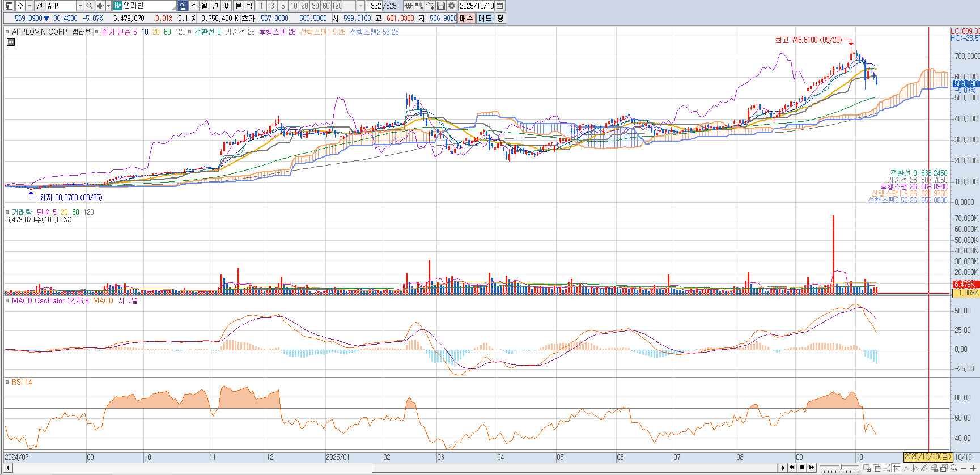
Task: Select the 틱 (tick) chart tab
Action: click(249, 6)
